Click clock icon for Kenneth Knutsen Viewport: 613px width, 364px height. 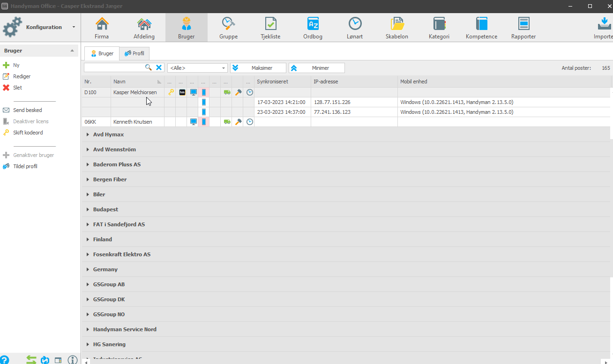click(x=250, y=122)
